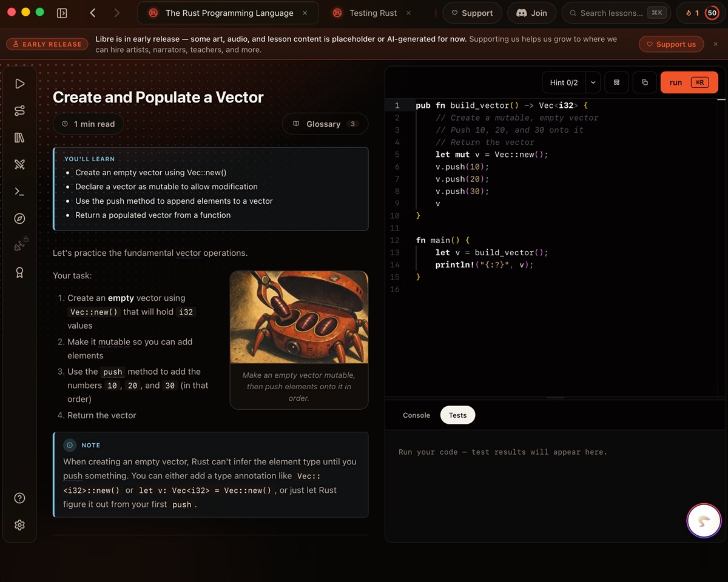
Task: Dismiss the early release banner
Action: coord(715,44)
